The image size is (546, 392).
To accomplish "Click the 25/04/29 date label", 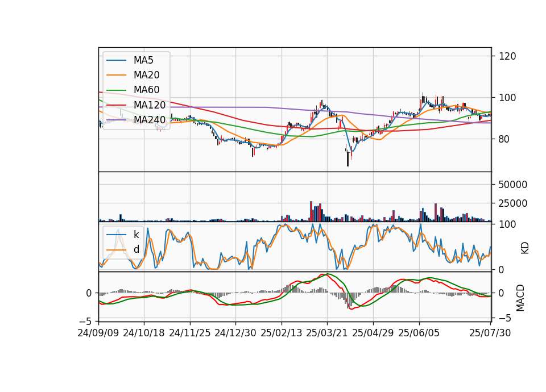I will click(x=373, y=333).
